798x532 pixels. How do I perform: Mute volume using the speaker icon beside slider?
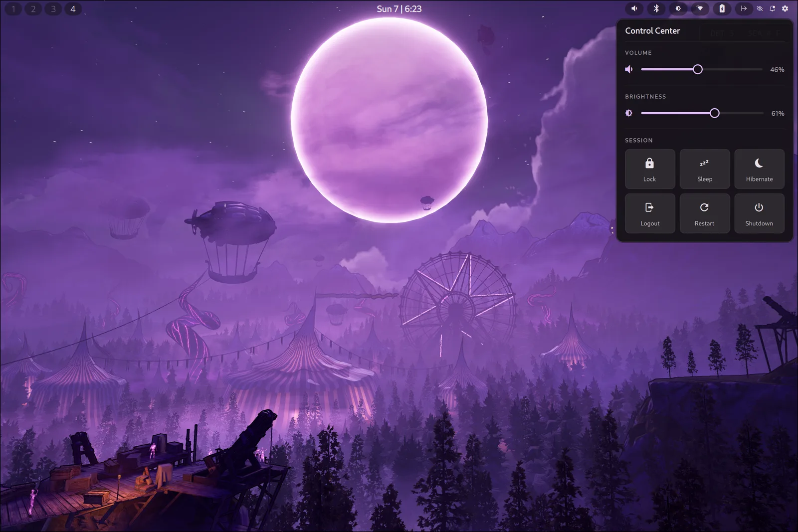629,69
